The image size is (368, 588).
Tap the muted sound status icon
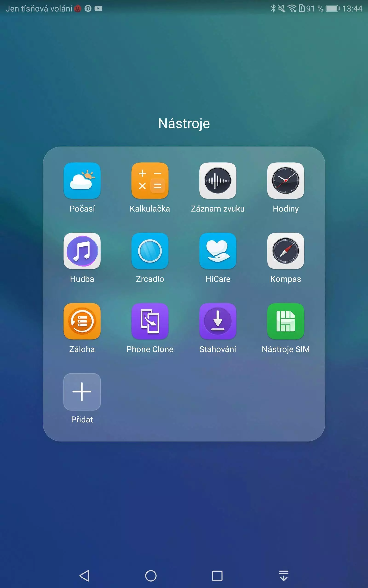[x=282, y=8]
